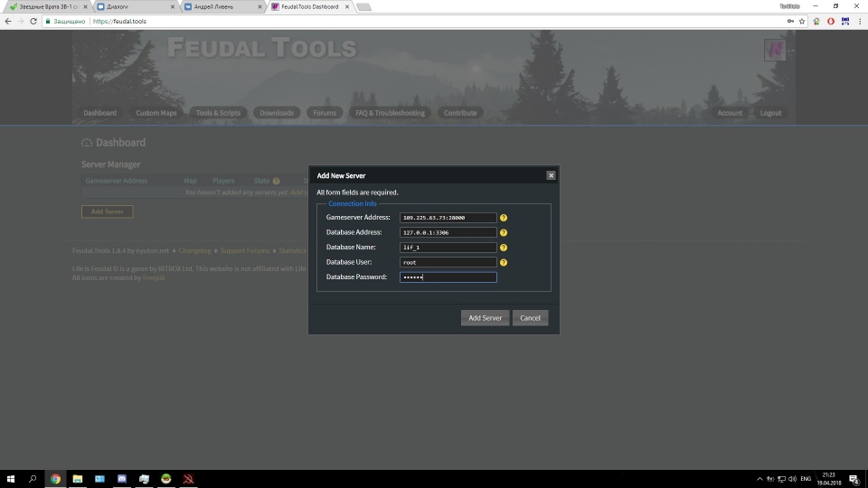Viewport: 868px width, 488px height.
Task: Reload the current page
Action: point(33,21)
